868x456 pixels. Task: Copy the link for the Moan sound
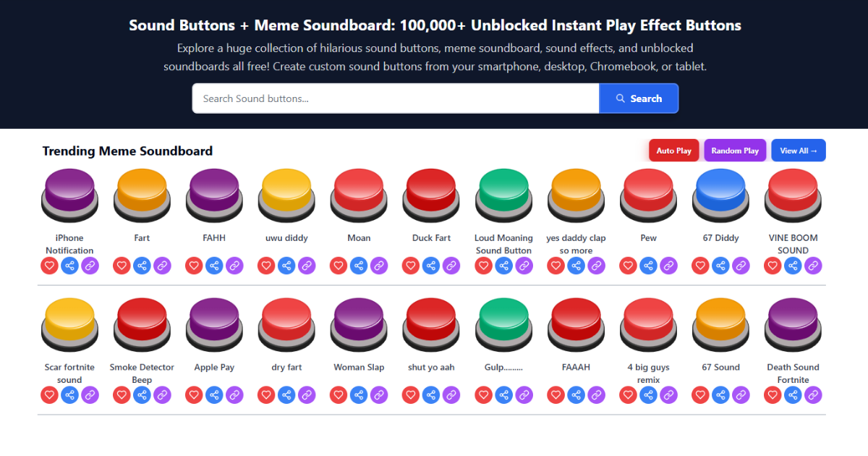tap(379, 266)
